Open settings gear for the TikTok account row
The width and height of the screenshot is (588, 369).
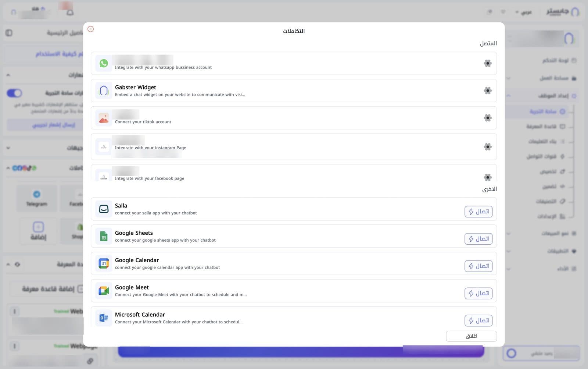[488, 118]
